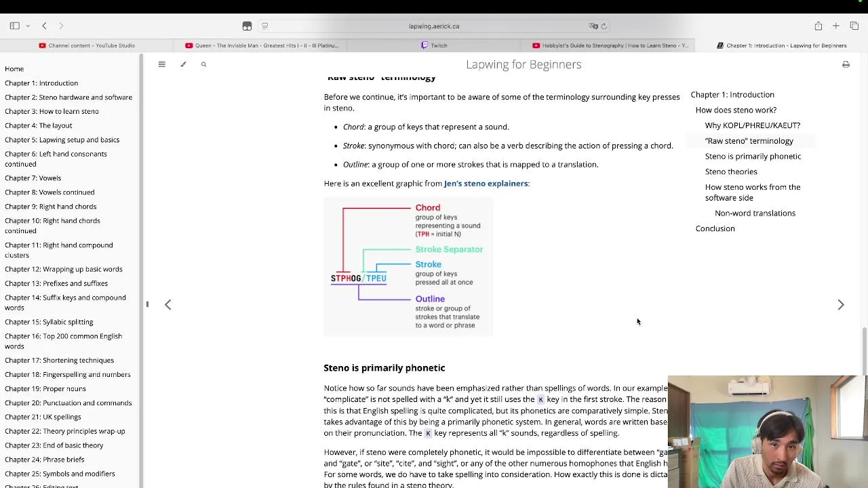Viewport: 868px width, 488px height.
Task: Switch to Queen - The Invisible Man tab
Action: click(x=262, y=45)
